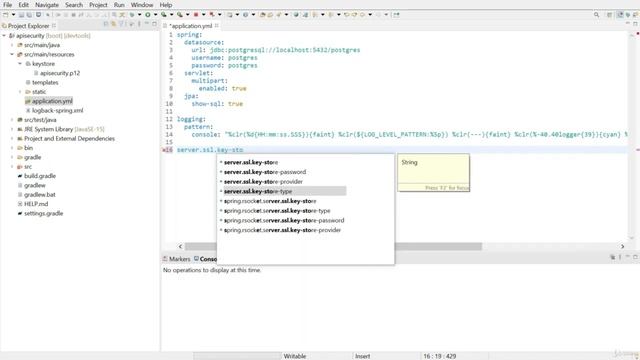Expand the gradle folder
This screenshot has height=360, width=640.
12,158
